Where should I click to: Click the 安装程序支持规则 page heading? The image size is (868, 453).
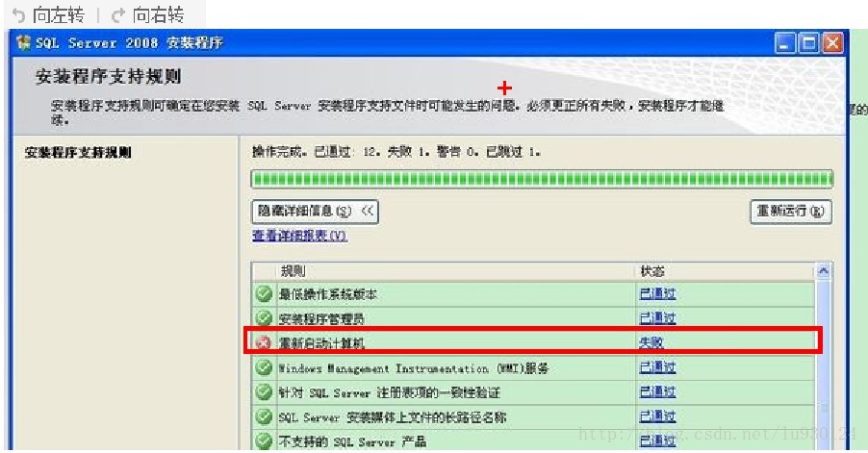click(108, 76)
